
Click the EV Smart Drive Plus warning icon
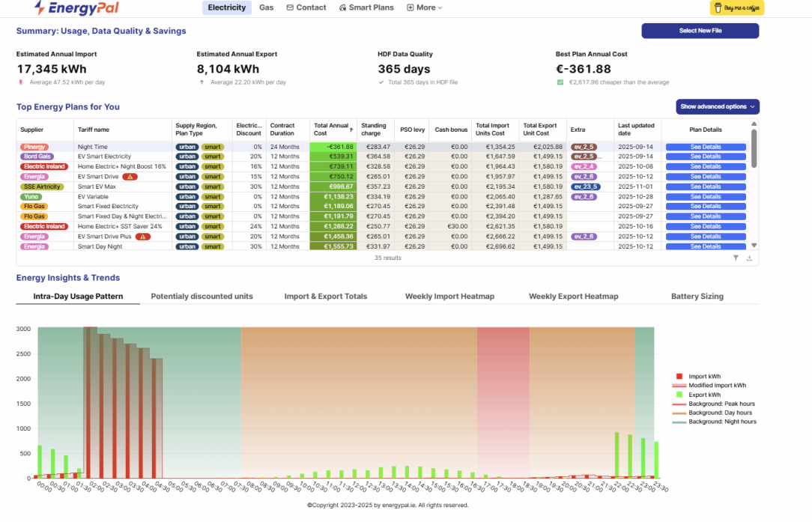coord(143,237)
